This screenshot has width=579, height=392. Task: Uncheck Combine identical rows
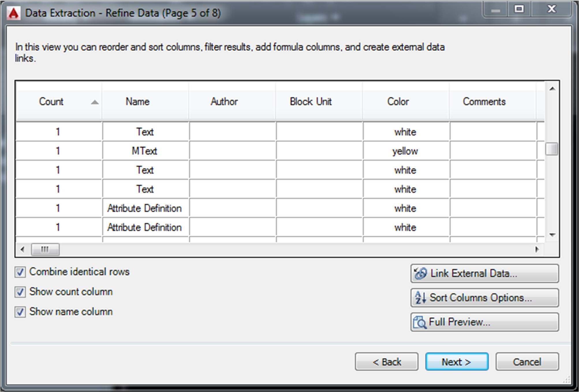click(x=20, y=272)
